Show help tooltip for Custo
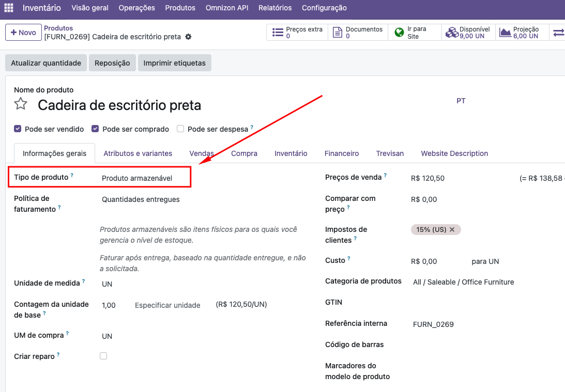Image resolution: width=565 pixels, height=392 pixels. point(349,258)
